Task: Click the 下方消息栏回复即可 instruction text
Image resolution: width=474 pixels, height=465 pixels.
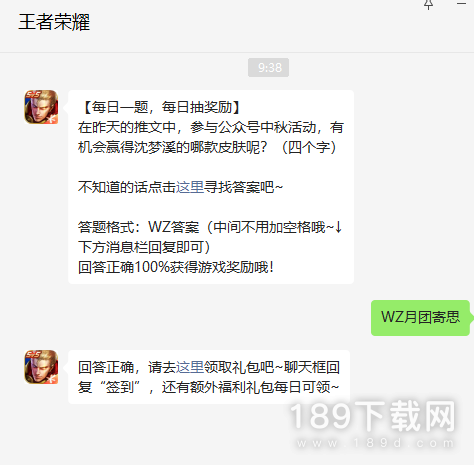Action: (144, 247)
